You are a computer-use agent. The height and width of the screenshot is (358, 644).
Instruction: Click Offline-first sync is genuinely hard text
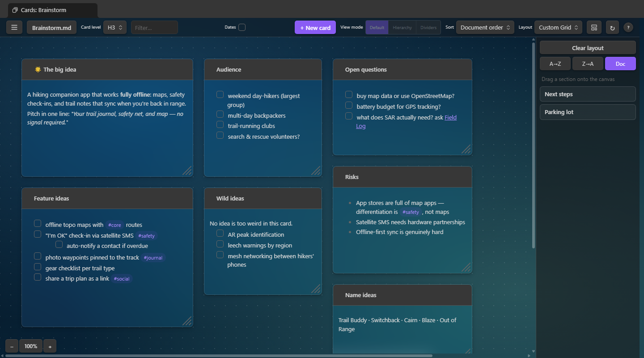pos(399,232)
